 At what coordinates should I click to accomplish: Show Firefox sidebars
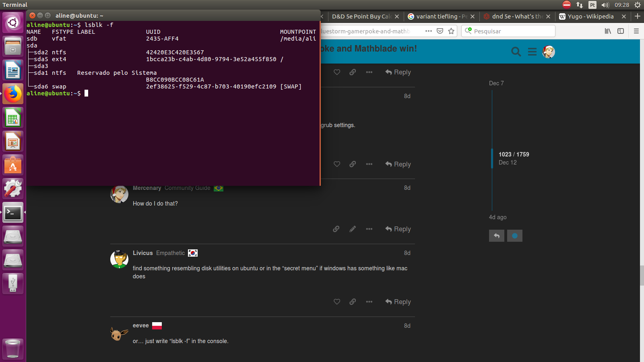[x=621, y=31]
